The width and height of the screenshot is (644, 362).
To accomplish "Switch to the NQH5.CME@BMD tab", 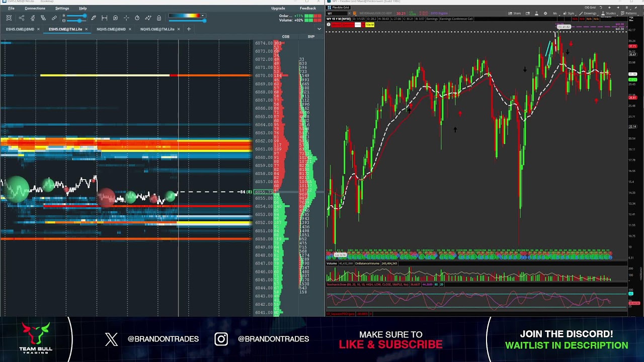I will pyautogui.click(x=111, y=29).
